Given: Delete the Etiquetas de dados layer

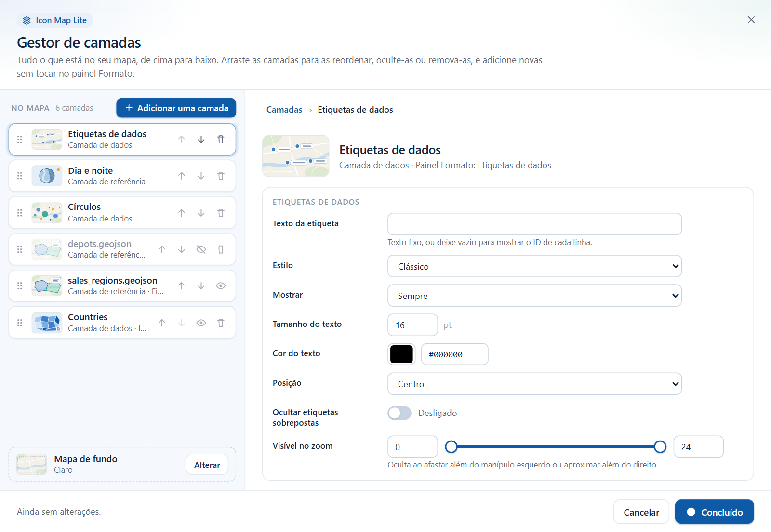Looking at the screenshot, I should [221, 139].
